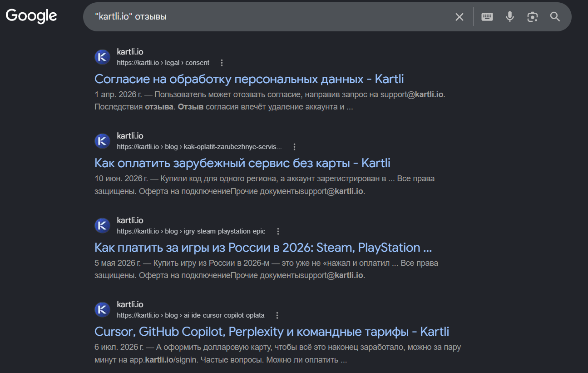Search by image using the camera icon
Screen dimensions: 588x373
pyautogui.click(x=533, y=17)
